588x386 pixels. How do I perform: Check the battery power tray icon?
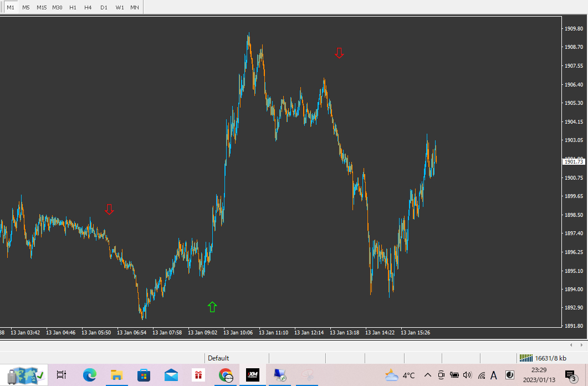[454, 375]
